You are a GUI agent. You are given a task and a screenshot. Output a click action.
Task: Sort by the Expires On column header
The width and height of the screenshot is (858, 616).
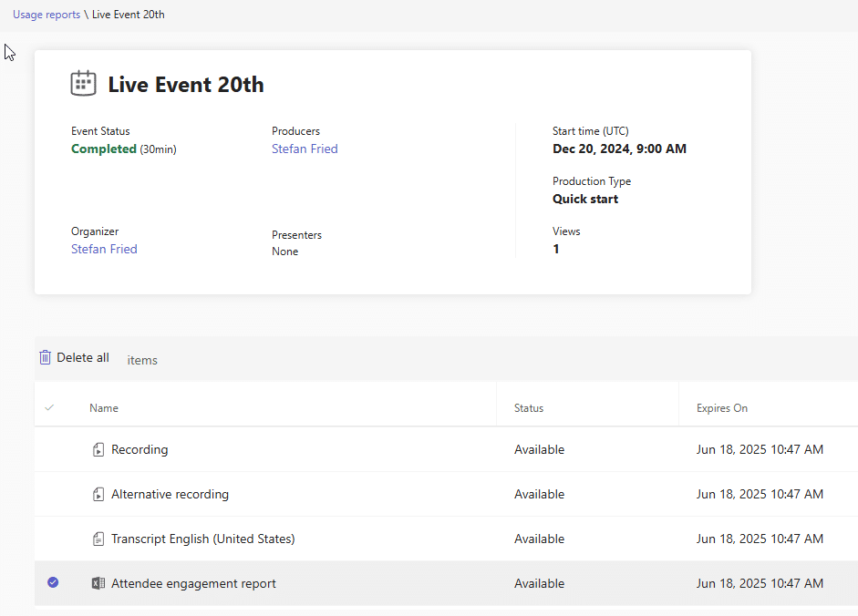click(x=721, y=408)
